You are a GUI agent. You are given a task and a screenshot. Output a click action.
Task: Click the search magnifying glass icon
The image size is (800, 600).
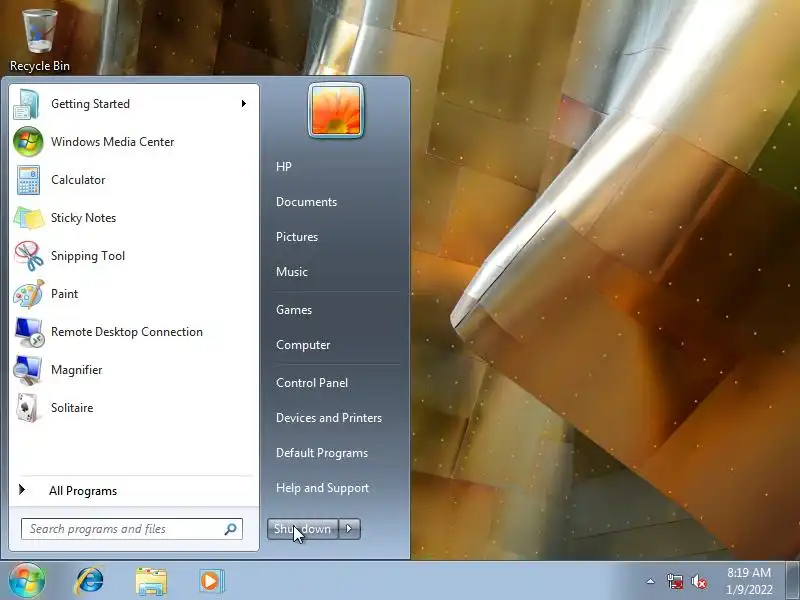pos(231,529)
